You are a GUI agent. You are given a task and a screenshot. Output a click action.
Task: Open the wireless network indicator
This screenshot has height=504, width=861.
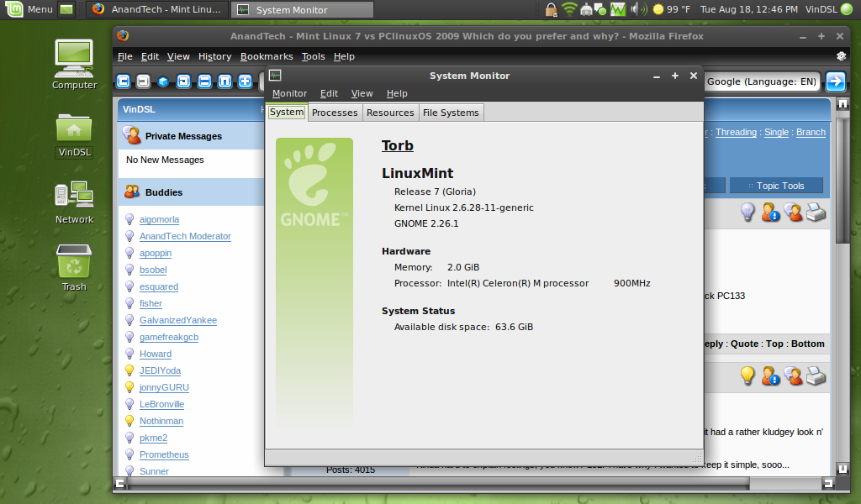pos(569,9)
